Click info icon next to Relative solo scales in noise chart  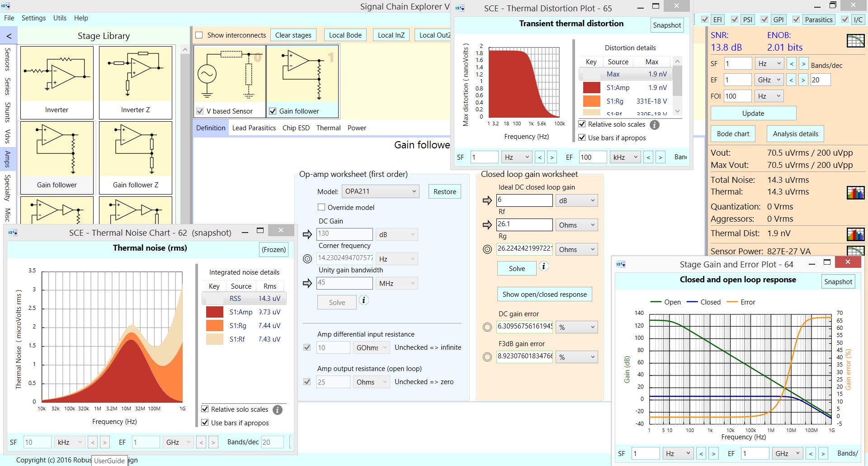(x=278, y=409)
